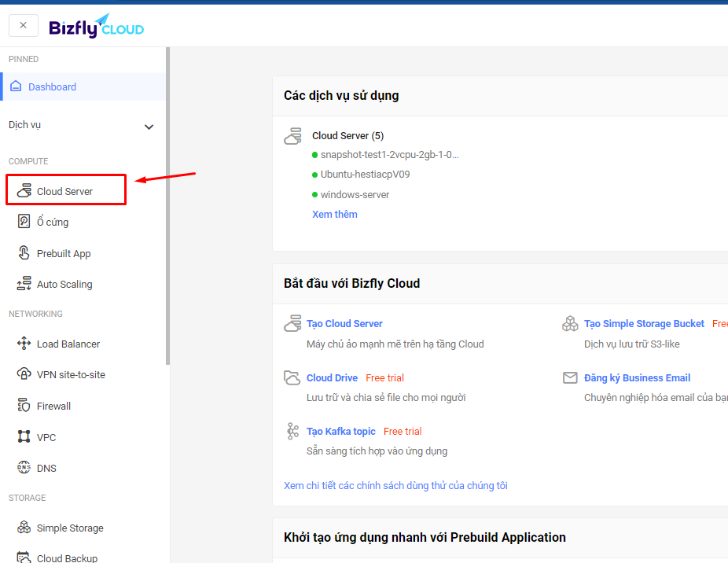The image size is (728, 563).
Task: Open the Cloud Drive link
Action: [332, 378]
